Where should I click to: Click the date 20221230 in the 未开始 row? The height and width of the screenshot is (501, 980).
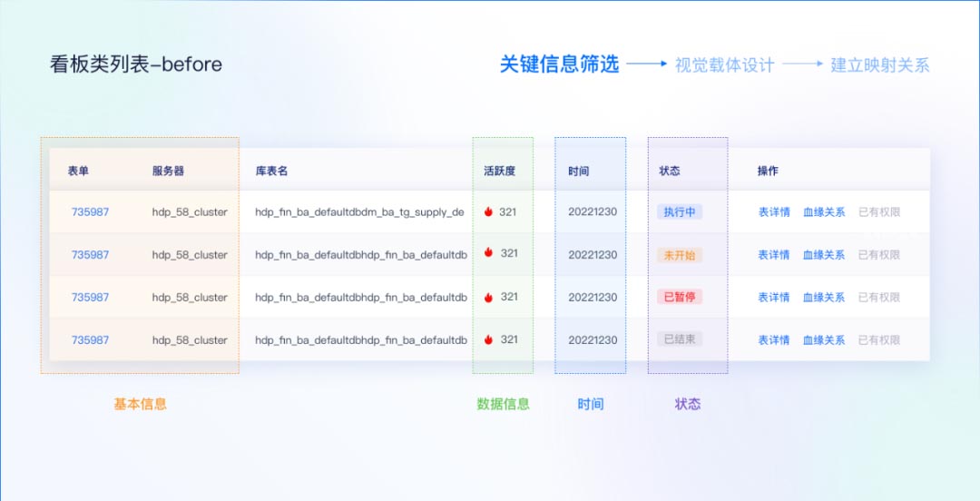click(x=593, y=254)
